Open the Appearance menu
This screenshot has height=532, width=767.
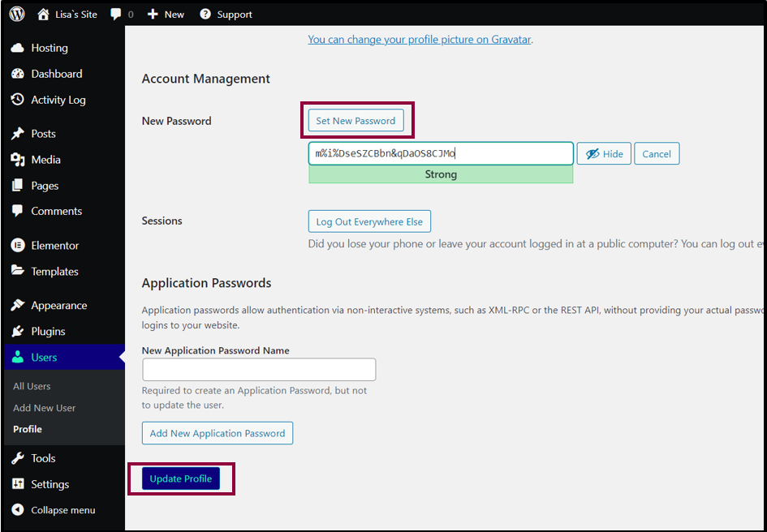[59, 306]
